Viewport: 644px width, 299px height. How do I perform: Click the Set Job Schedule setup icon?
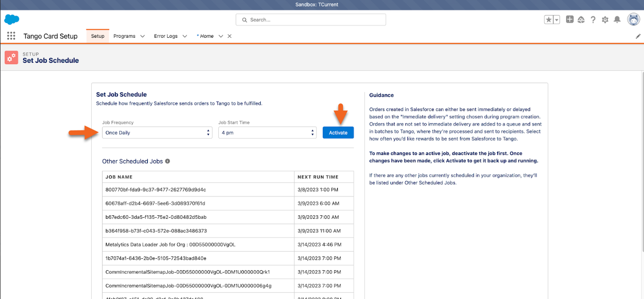pos(11,57)
